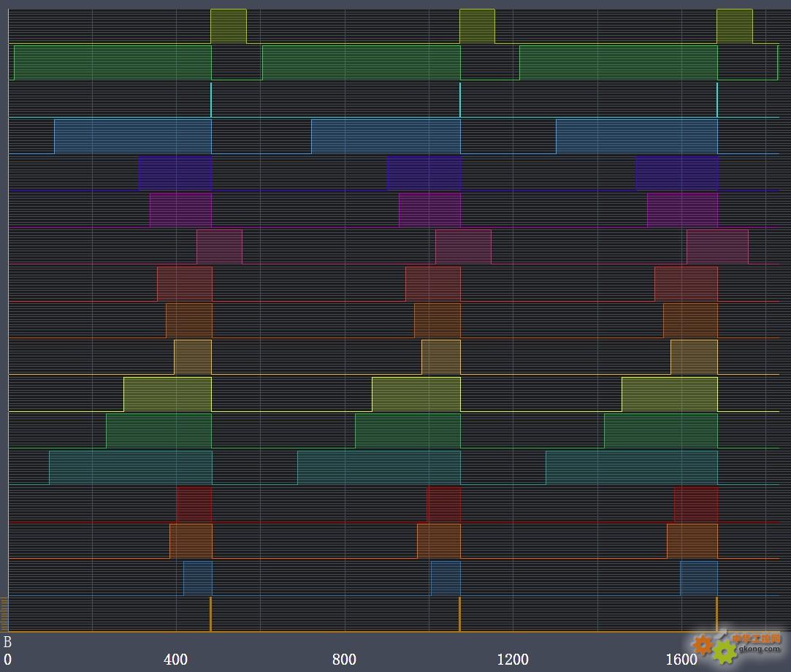This screenshot has width=791, height=672.
Task: Select the first teal wide pulse block
Action: tap(130, 467)
